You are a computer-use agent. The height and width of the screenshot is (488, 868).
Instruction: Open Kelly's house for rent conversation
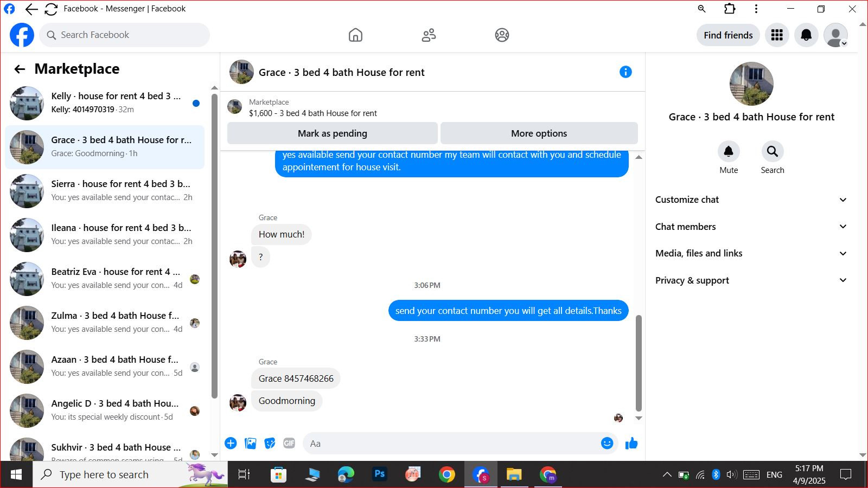tap(105, 103)
